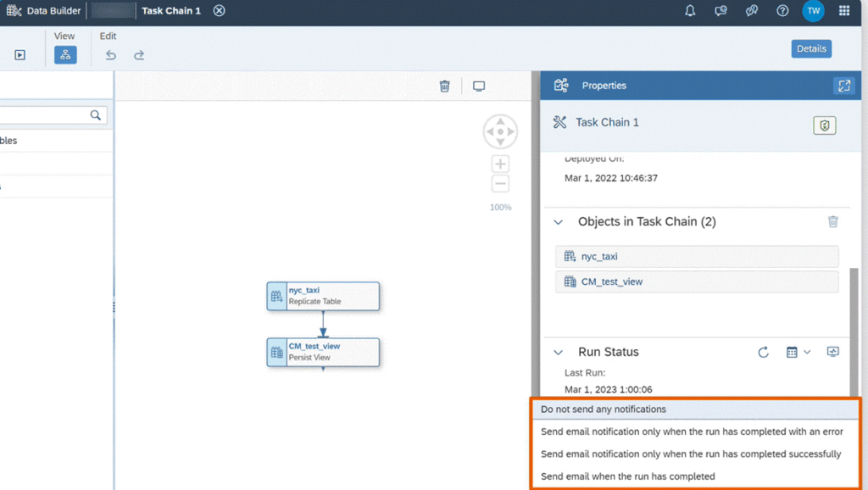Toggle full-screen Properties panel
Screen dimensions: 868x490
(844, 86)
